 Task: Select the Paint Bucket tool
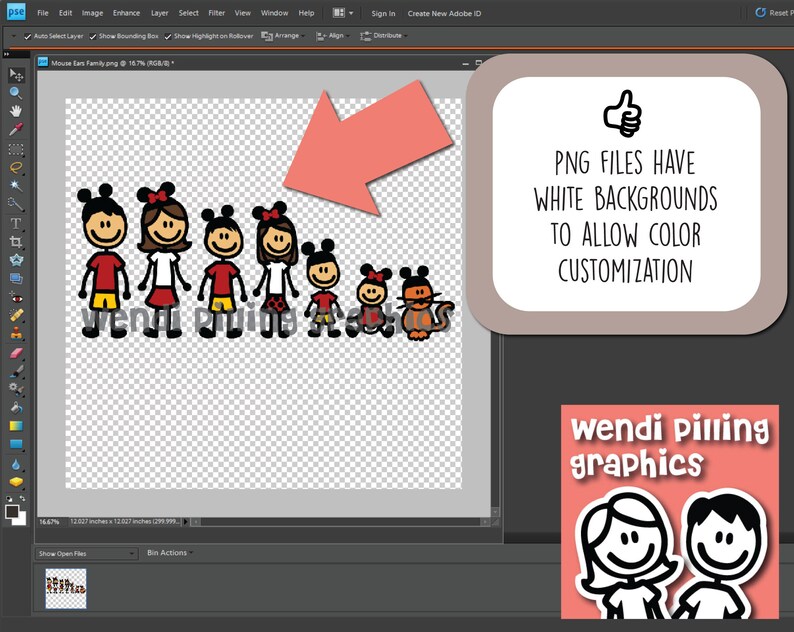coord(16,407)
